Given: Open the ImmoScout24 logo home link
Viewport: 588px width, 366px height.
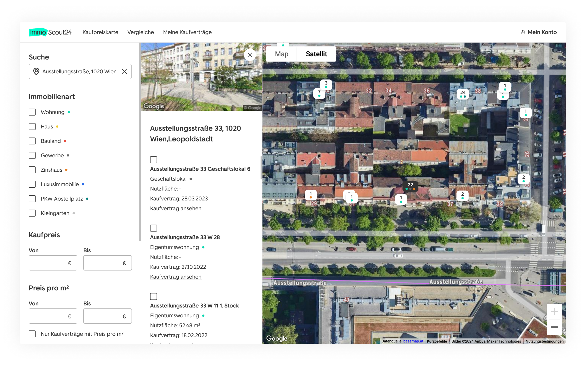Looking at the screenshot, I should tap(50, 32).
